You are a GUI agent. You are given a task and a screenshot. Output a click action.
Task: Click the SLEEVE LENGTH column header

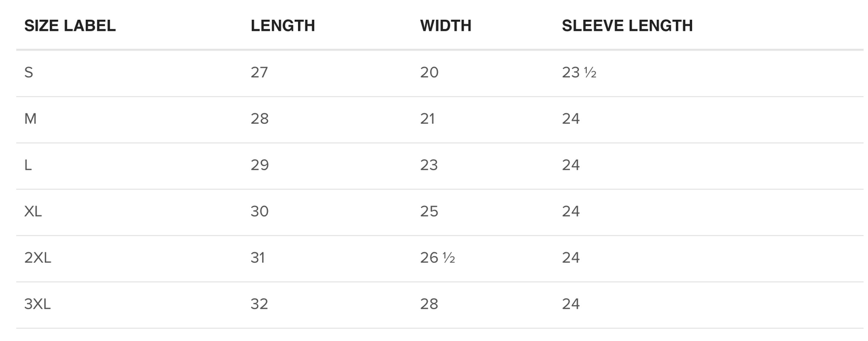point(627,25)
